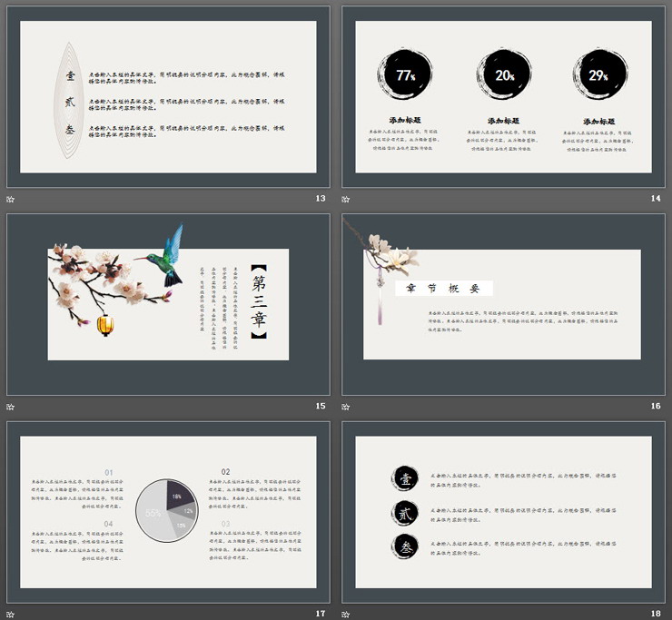Click the 77% ink circle
This screenshot has width=672, height=620.
point(405,75)
